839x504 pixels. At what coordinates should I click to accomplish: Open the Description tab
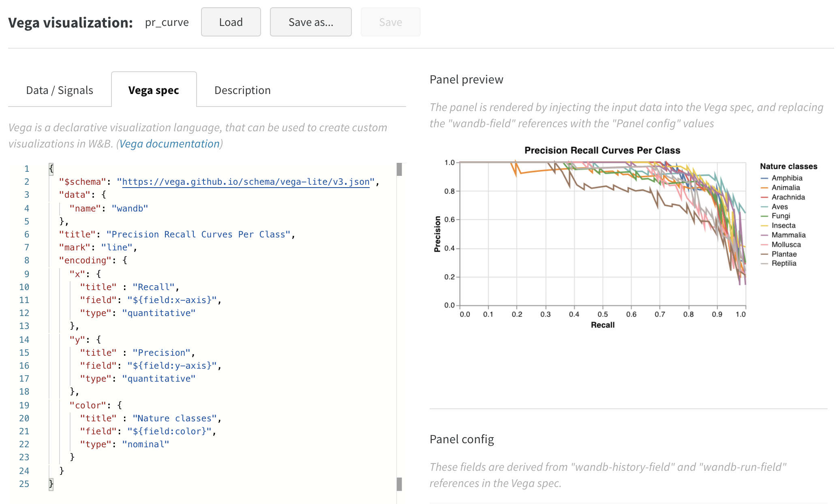pos(242,90)
